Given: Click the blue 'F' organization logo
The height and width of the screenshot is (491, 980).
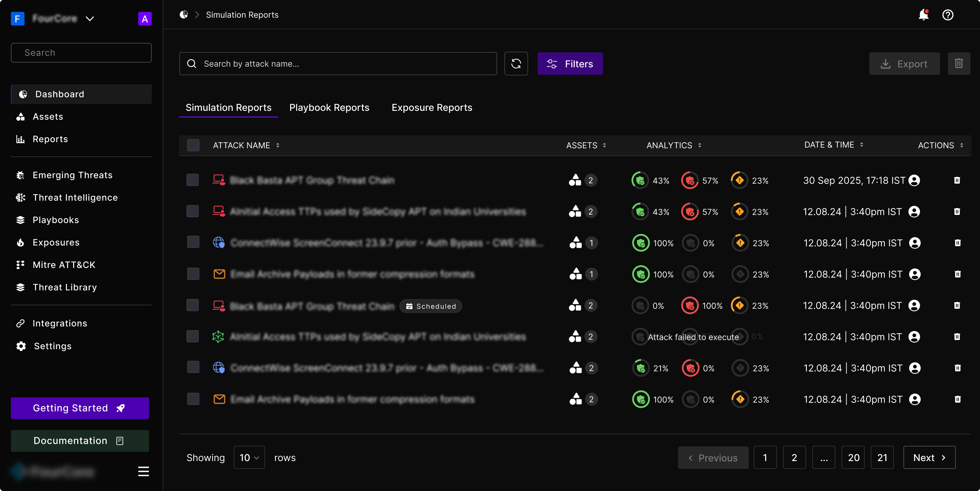Looking at the screenshot, I should (17, 19).
